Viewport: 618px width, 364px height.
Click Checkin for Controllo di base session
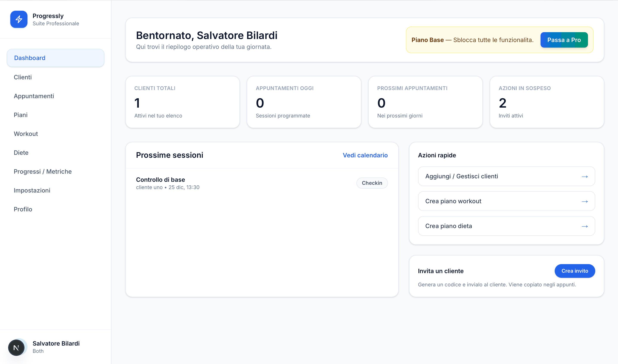tap(372, 183)
